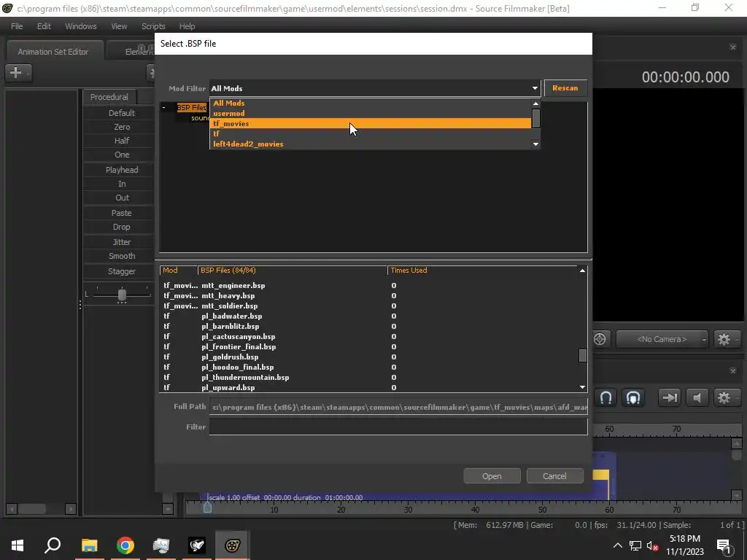
Task: Toggle the timeline snap magnet icon
Action: pyautogui.click(x=606, y=397)
